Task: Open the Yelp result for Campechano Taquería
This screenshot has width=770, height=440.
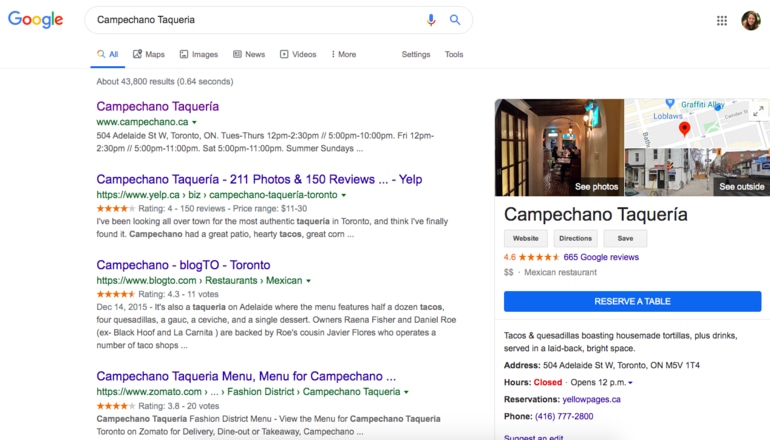Action: click(259, 179)
